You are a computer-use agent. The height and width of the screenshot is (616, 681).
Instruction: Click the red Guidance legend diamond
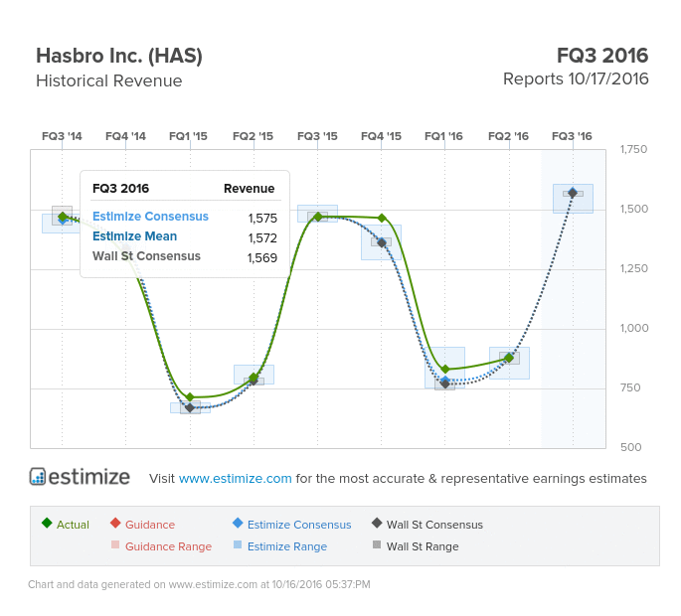tap(115, 523)
